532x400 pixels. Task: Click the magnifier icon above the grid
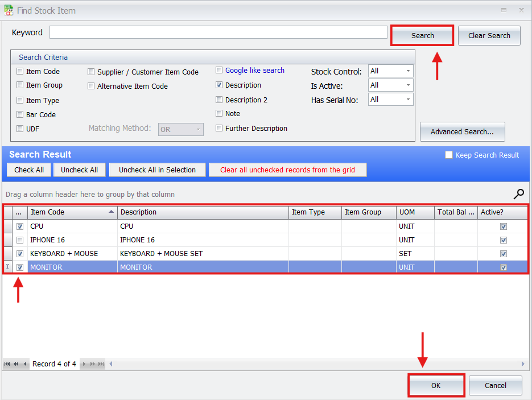tap(518, 195)
